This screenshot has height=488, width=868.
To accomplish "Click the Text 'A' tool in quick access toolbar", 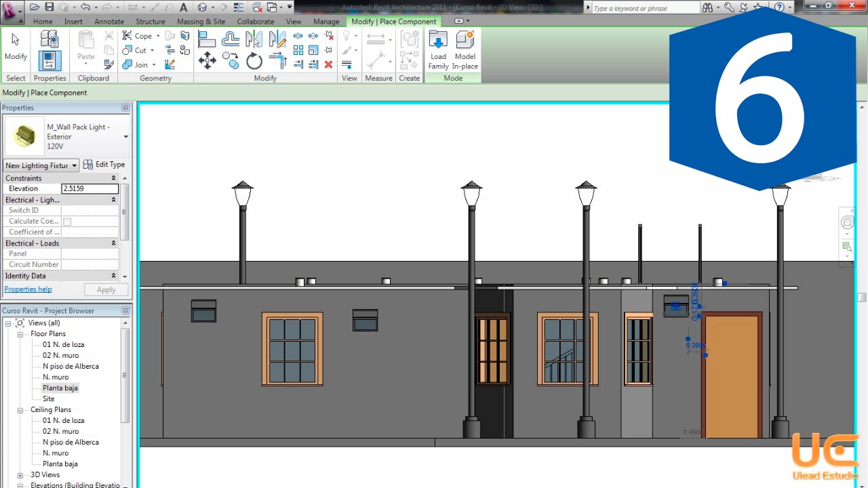I will tap(183, 7).
